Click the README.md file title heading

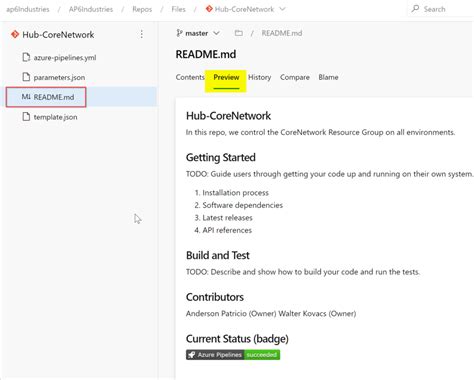tap(206, 54)
